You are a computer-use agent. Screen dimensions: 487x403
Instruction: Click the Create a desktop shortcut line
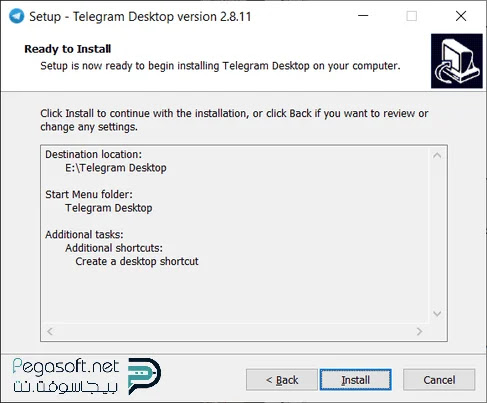(137, 261)
